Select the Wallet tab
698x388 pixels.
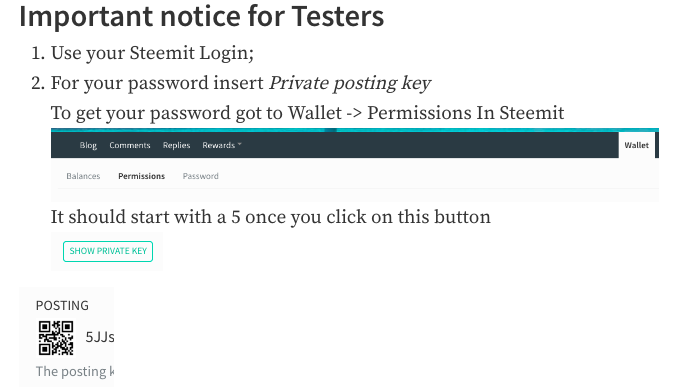click(x=636, y=145)
